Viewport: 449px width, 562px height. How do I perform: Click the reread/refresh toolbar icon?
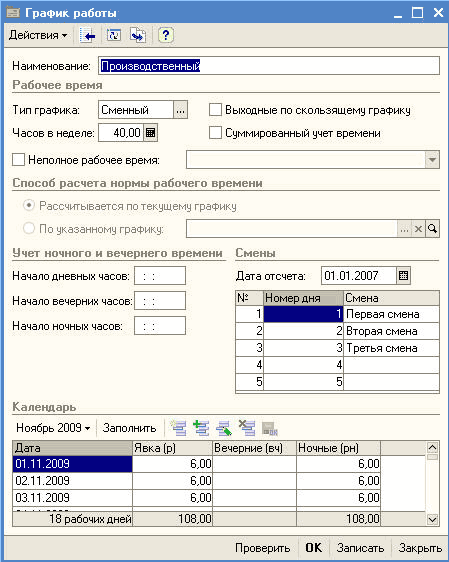point(114,35)
